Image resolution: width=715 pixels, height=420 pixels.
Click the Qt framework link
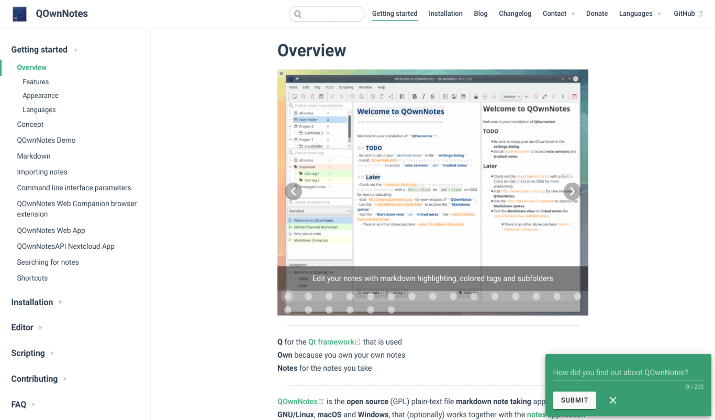pyautogui.click(x=331, y=342)
